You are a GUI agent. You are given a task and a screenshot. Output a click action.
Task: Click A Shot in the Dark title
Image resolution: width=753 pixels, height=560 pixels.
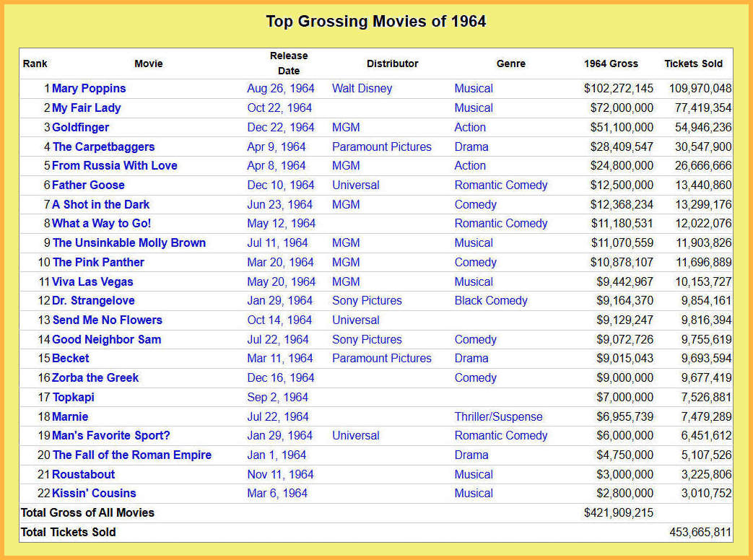point(101,204)
